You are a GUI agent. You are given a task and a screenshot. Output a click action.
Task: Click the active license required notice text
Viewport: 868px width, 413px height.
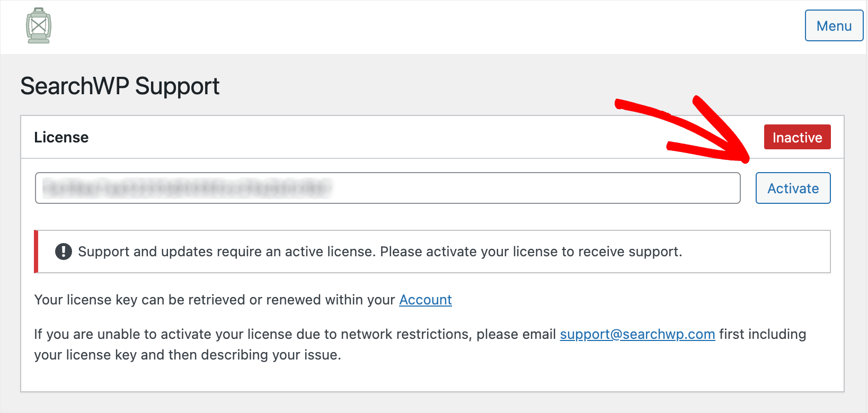point(380,252)
